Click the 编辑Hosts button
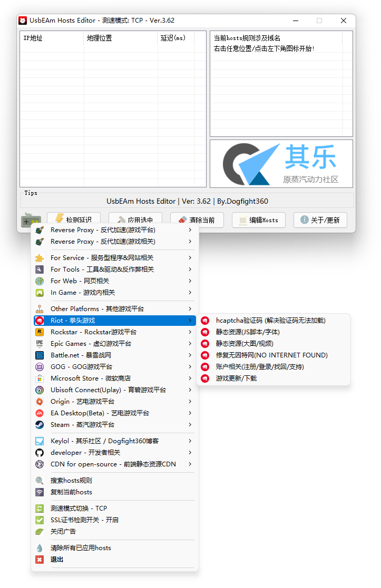This screenshot has width=381, height=588. point(259,220)
